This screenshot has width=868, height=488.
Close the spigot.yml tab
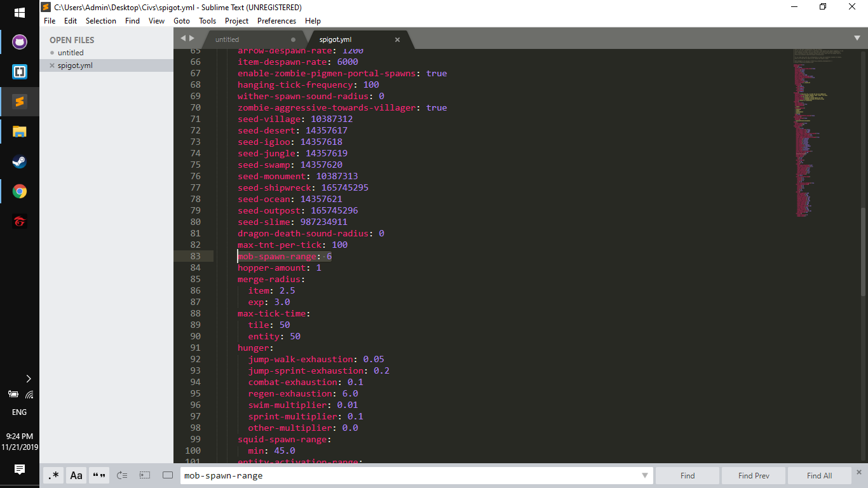click(398, 39)
